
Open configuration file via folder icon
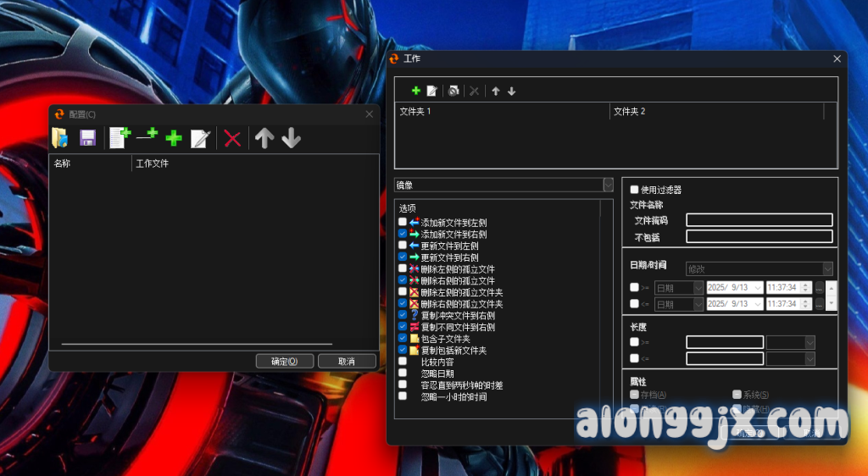59,138
